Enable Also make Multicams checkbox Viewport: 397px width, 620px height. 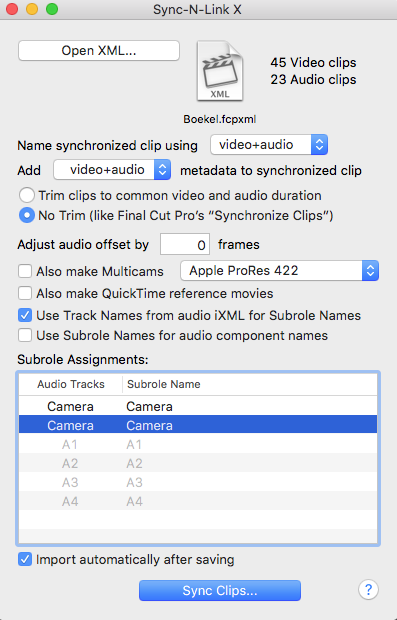tap(25, 271)
